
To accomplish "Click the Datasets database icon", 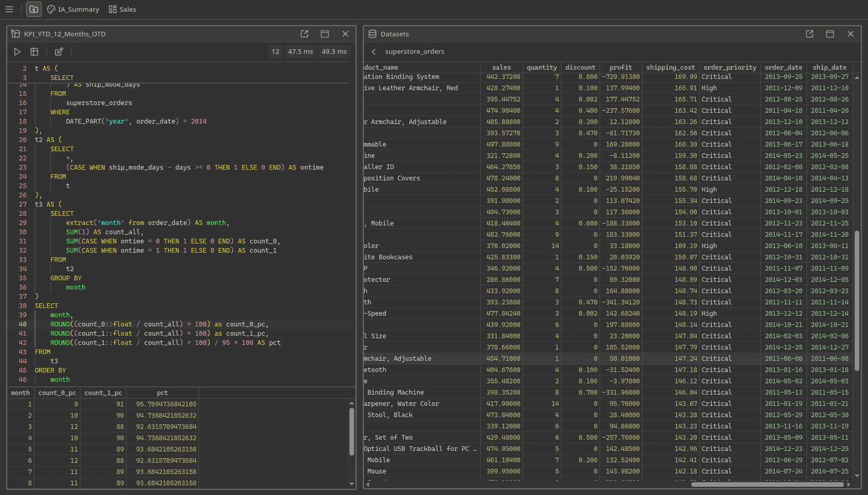I will (372, 34).
